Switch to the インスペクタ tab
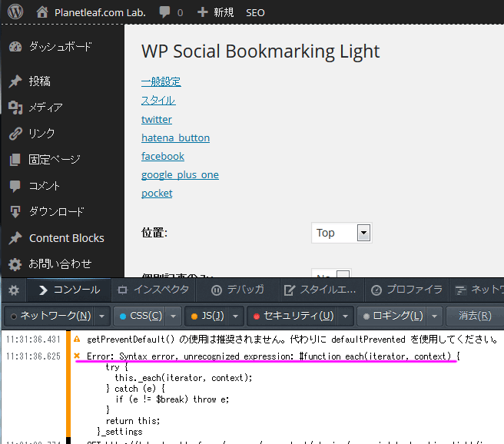504x444 pixels. [154, 290]
